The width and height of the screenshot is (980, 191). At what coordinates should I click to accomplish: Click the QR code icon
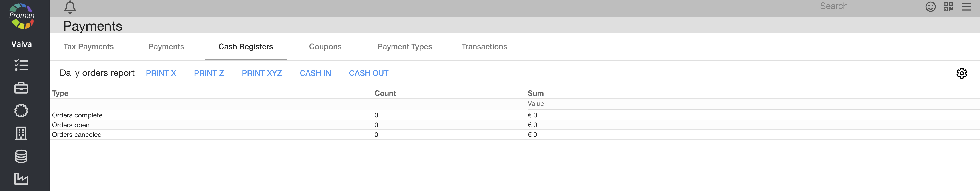click(x=948, y=7)
